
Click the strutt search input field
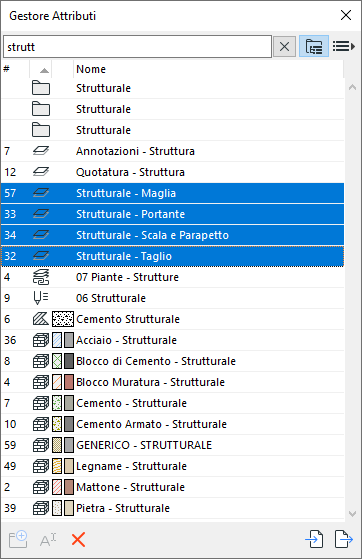[137, 47]
